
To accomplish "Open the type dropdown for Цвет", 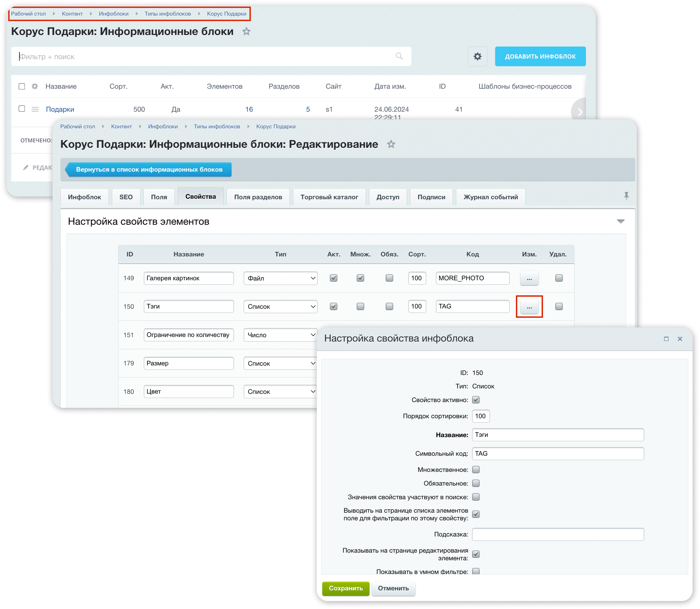I will tap(280, 392).
